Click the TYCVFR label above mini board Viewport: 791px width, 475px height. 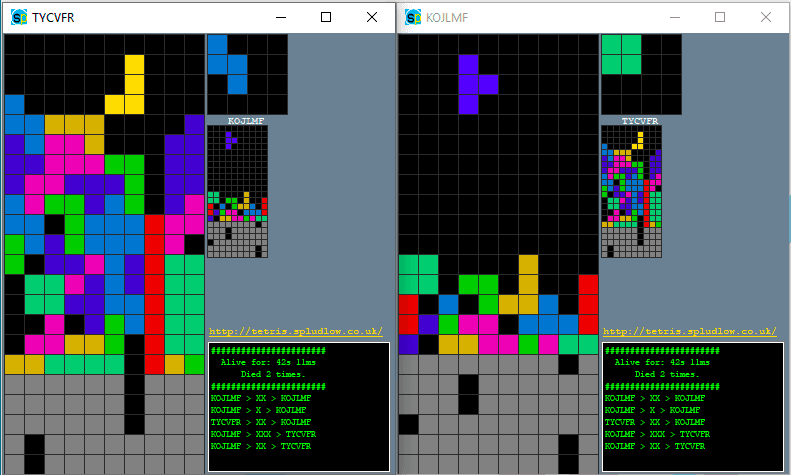640,121
